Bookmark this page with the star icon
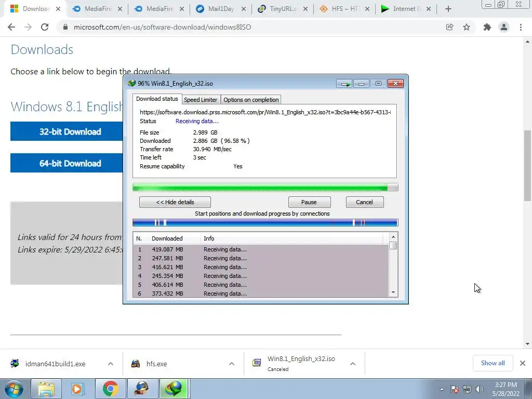The height and width of the screenshot is (399, 532). 467,27
